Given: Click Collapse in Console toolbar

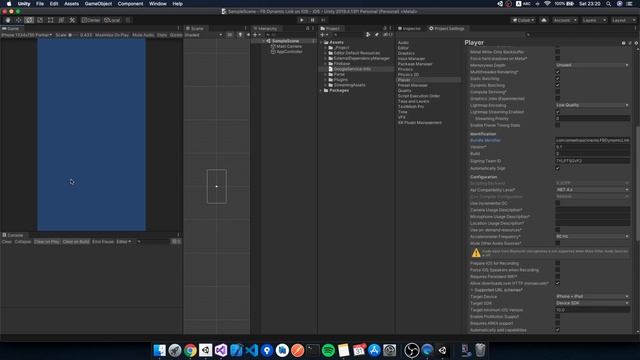Looking at the screenshot, I should [23, 242].
